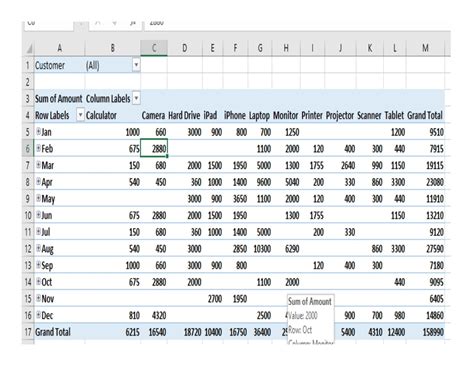
Task: Select the highlighted Feb Camera cell 2880
Action: (154, 148)
